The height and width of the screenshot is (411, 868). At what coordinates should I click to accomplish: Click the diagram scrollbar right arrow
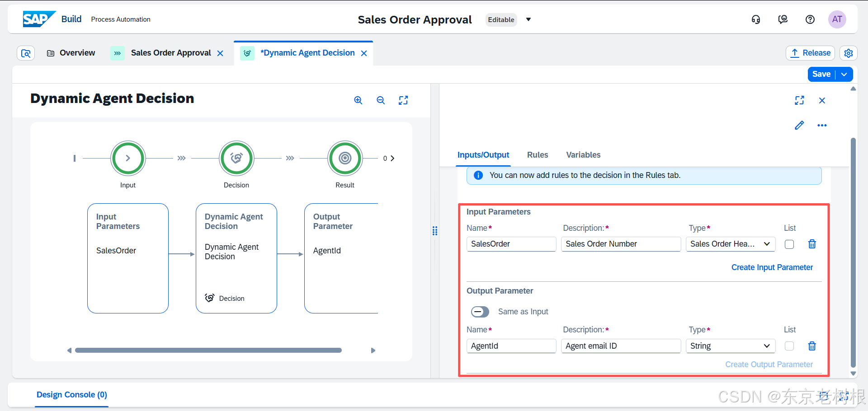click(x=373, y=350)
